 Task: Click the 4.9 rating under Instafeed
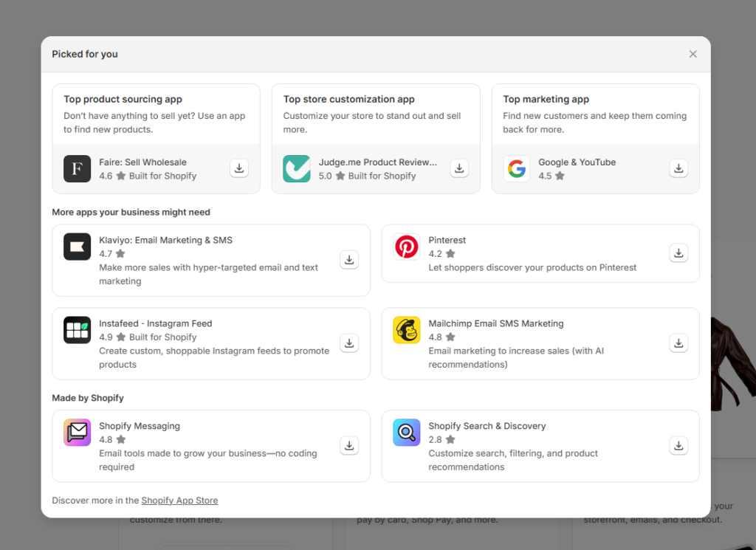[x=106, y=337]
